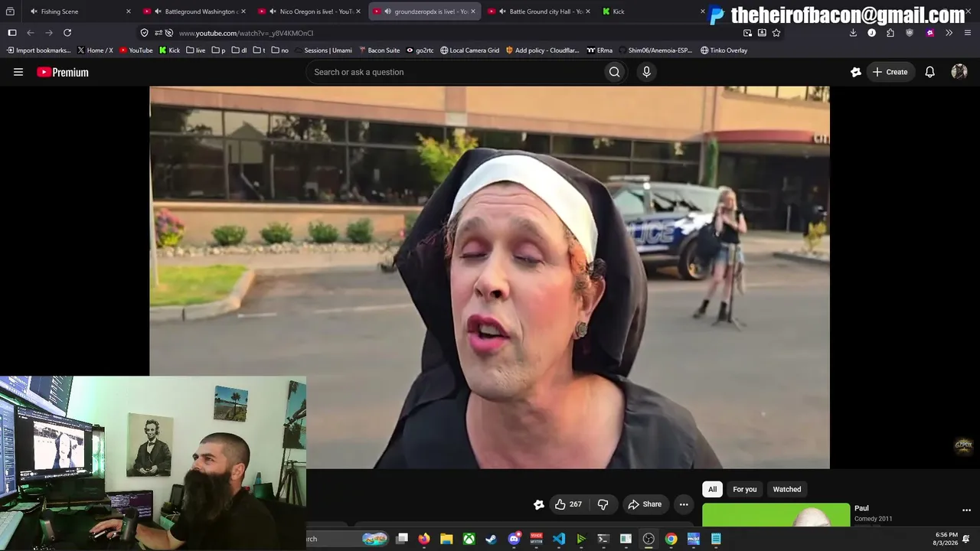Open 'Import bookmarks...' bookmark
This screenshot has width=980, height=551.
click(x=38, y=51)
